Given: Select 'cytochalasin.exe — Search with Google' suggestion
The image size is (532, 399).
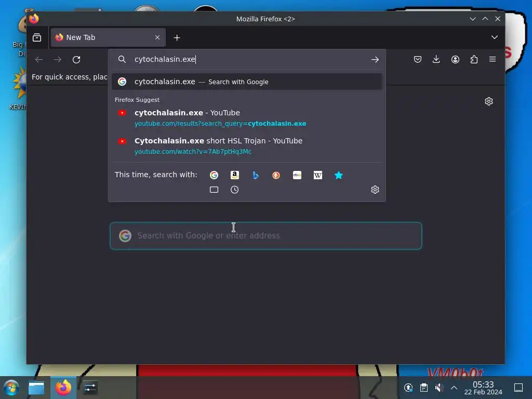Looking at the screenshot, I should (x=247, y=82).
